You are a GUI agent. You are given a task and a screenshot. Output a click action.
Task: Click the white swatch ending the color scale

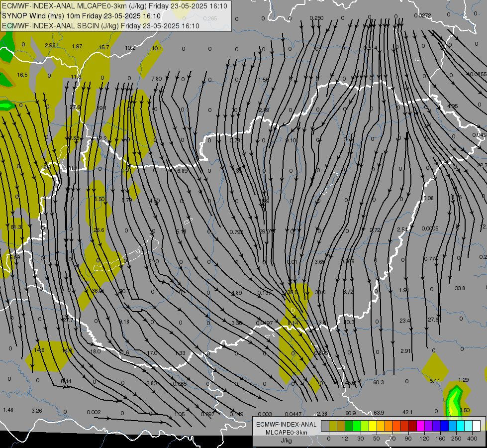click(x=477, y=426)
